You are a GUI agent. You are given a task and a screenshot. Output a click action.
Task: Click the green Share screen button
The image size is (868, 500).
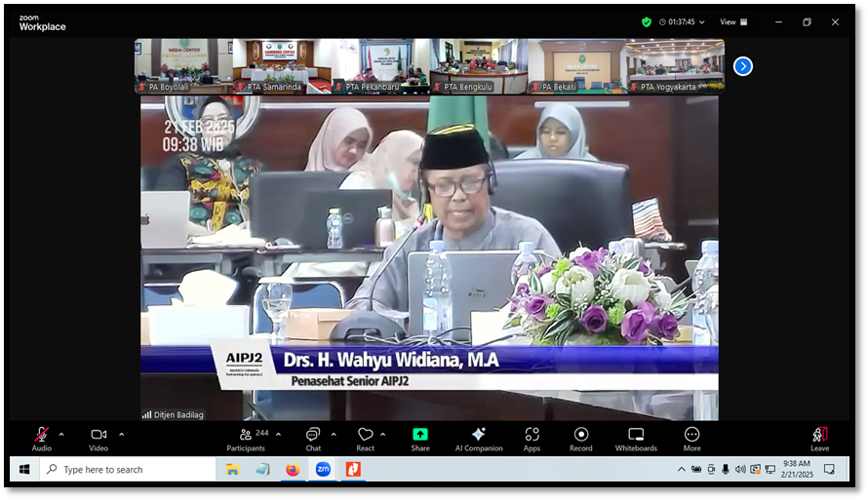pyautogui.click(x=420, y=438)
